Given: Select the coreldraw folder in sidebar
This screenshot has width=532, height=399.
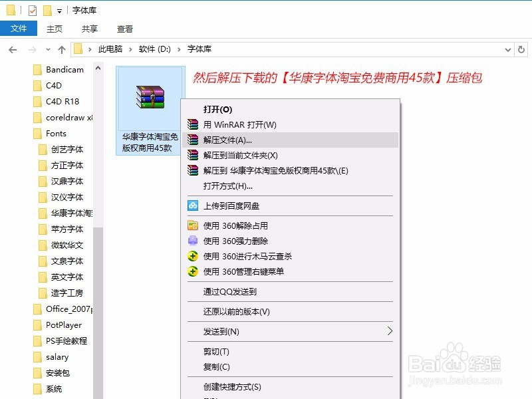Looking at the screenshot, I should 63,118.
